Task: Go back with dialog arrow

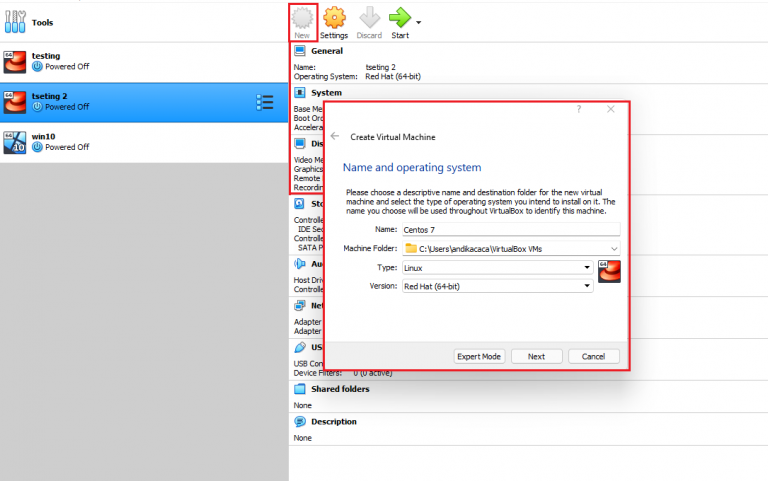Action: [x=335, y=136]
